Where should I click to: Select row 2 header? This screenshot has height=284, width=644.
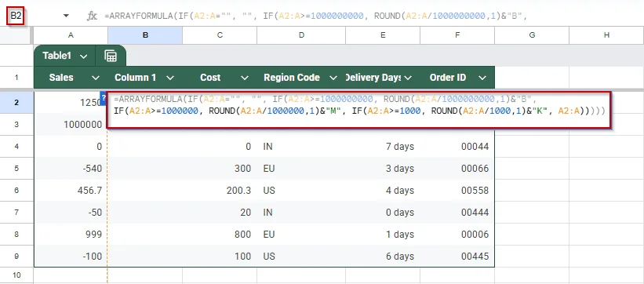tap(16, 102)
